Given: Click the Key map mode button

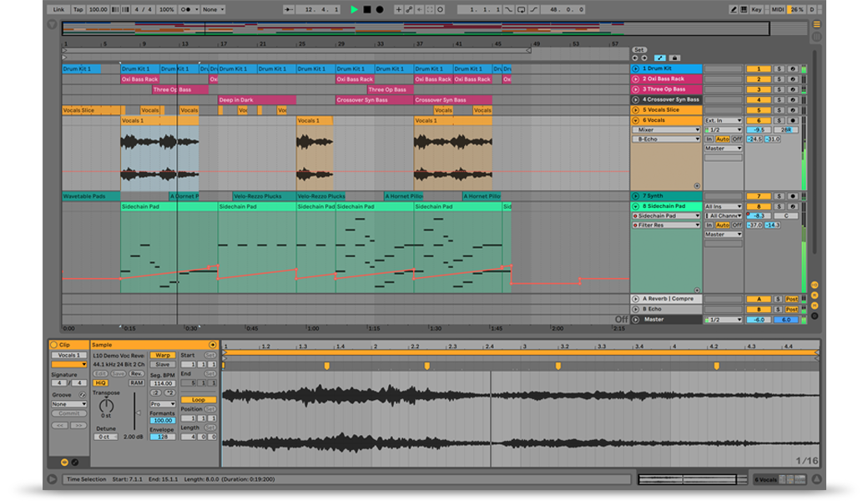Looking at the screenshot, I should coord(757,9).
